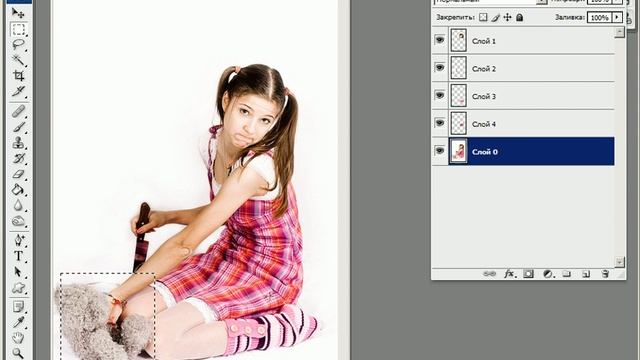Hide layer Слой 1 via eye icon
This screenshot has height=360, width=640.
(440, 40)
